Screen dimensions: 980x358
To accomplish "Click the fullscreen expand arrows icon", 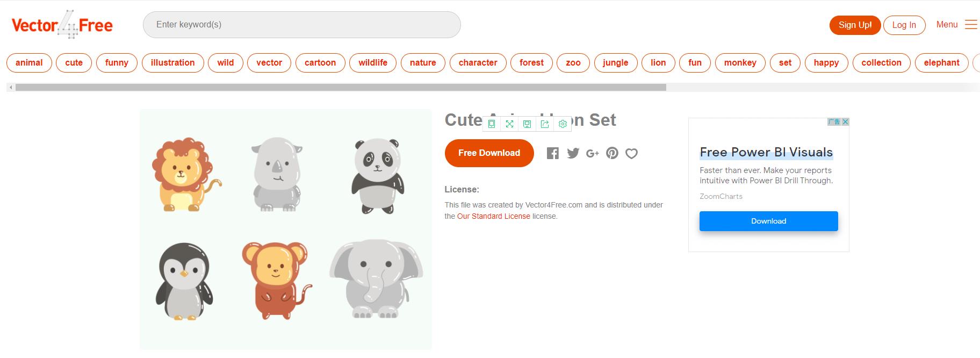I will (x=509, y=124).
